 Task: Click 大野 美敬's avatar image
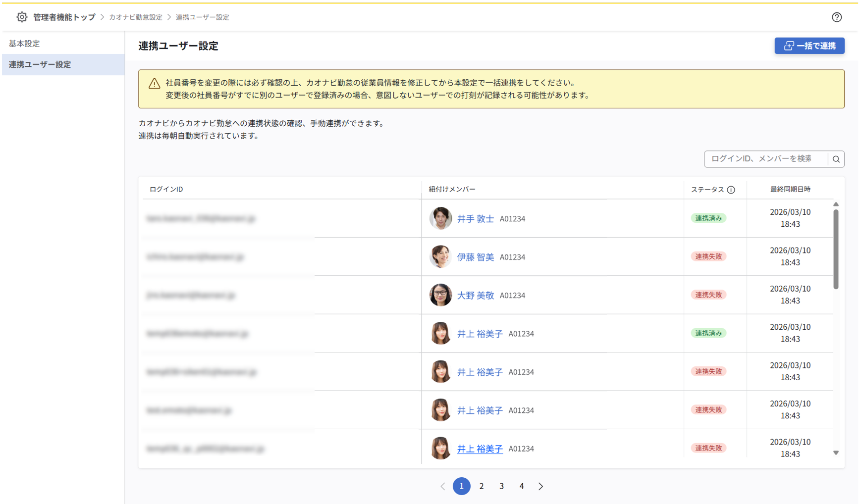(440, 295)
